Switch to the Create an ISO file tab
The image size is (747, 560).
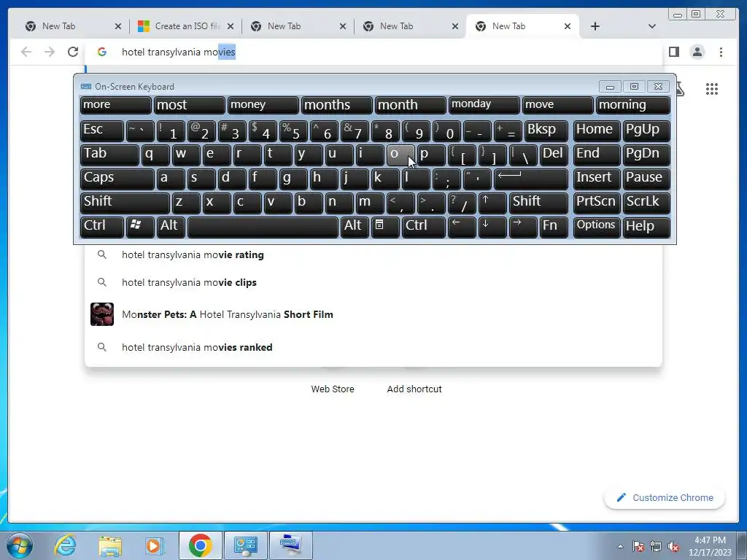point(186,26)
